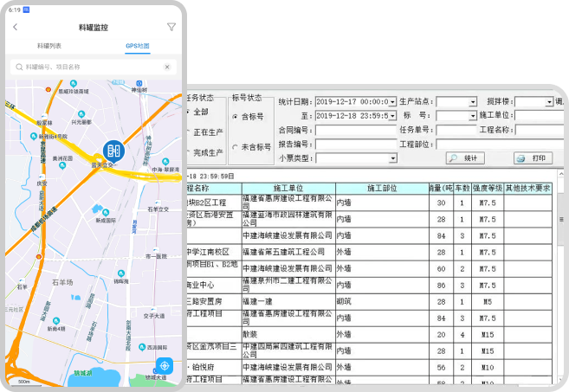Tap the 文子大道 station icon
Screen dimensions: 569x392
(x=154, y=309)
